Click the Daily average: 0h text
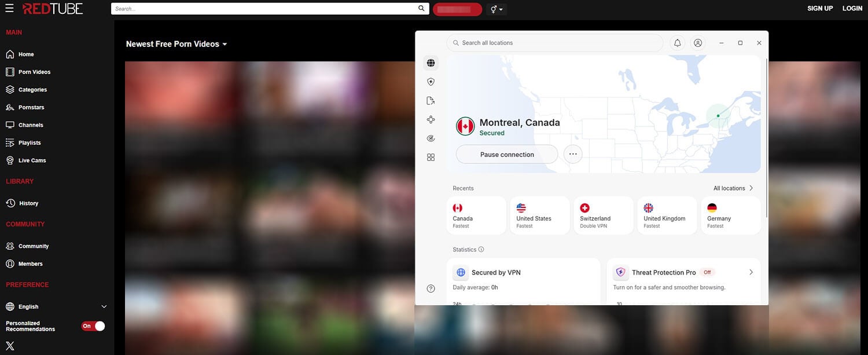Screen dimensions: 868x355 475,287
